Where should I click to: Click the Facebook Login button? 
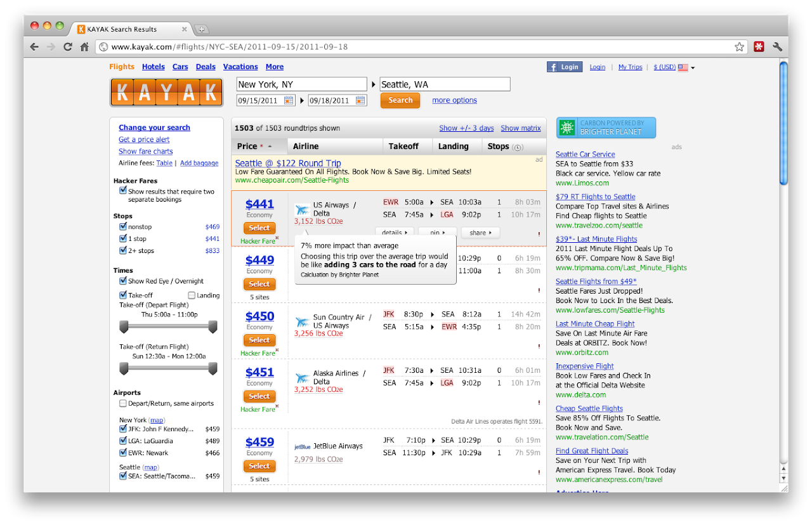pos(565,67)
